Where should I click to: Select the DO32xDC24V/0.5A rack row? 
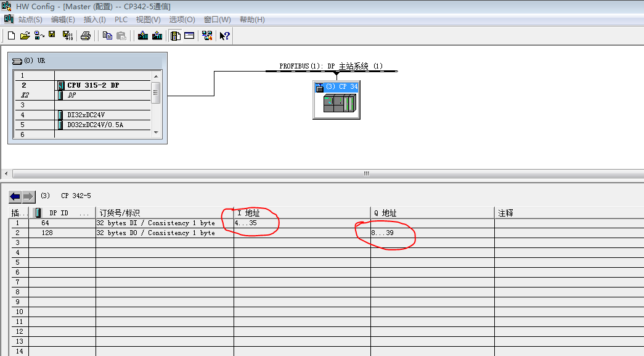(x=83, y=125)
